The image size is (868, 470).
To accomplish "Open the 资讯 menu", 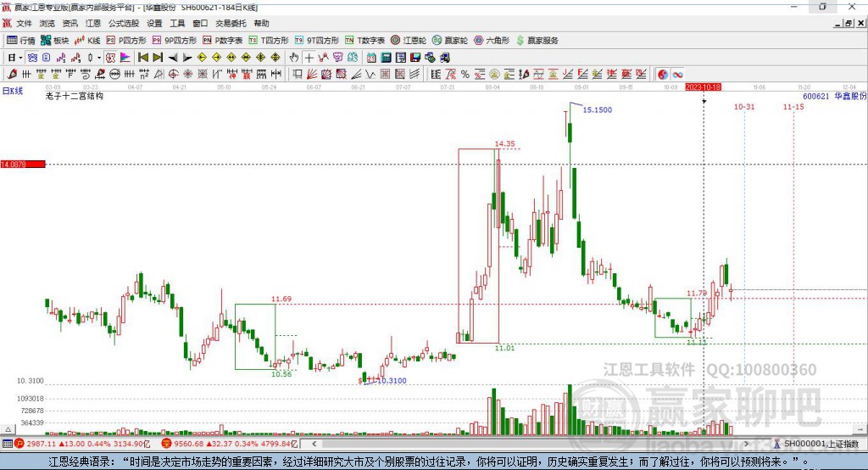I will pos(70,23).
